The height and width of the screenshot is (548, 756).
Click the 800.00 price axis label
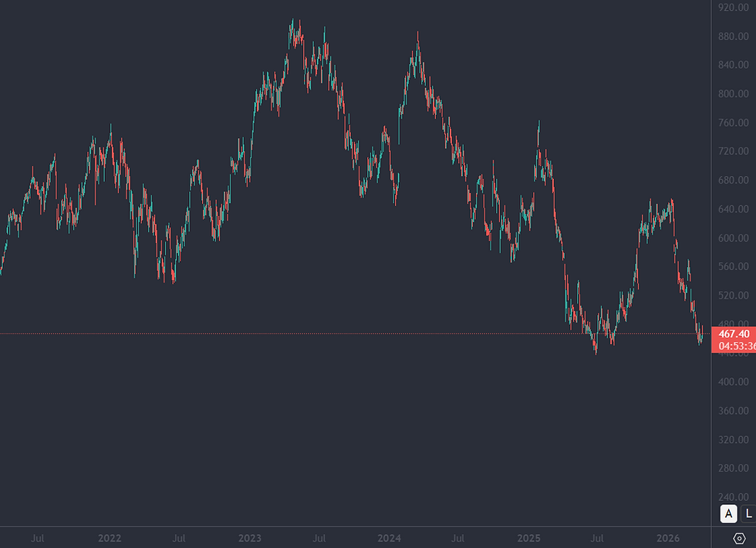(x=734, y=93)
